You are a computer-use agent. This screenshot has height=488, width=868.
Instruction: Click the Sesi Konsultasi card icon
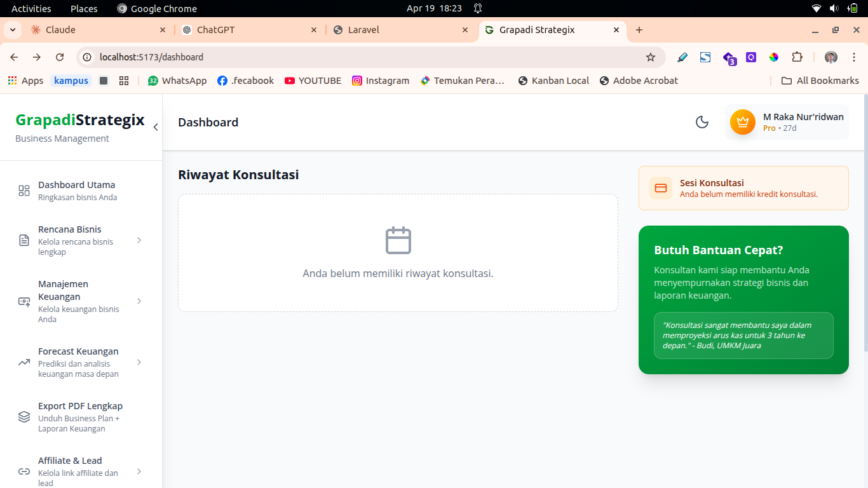pos(661,188)
